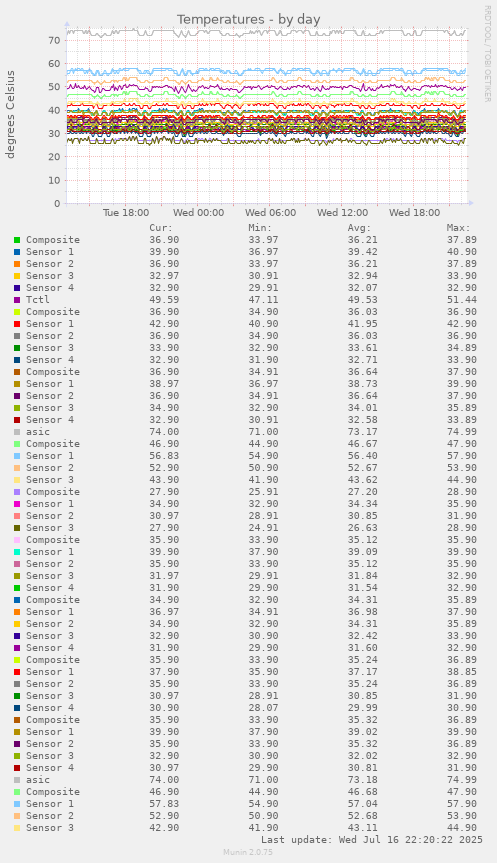
Task: Click the 'Tctl' legend label
Action: tap(37, 300)
